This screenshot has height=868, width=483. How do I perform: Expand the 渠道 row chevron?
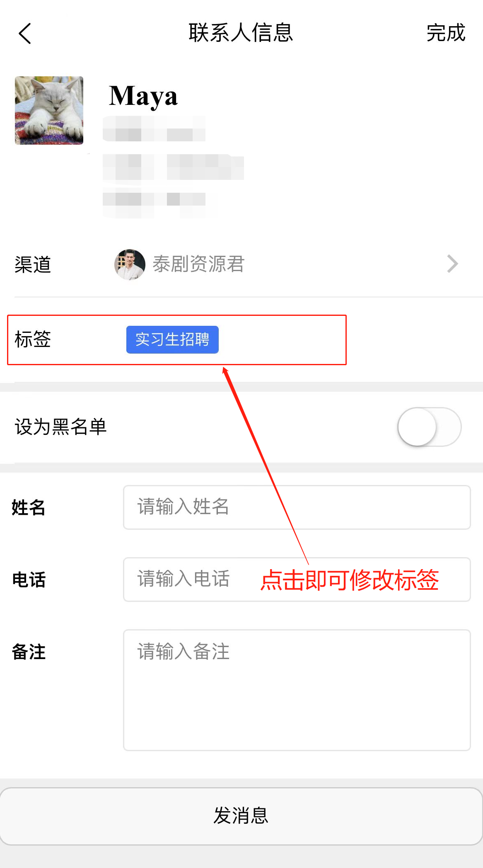[x=452, y=264]
